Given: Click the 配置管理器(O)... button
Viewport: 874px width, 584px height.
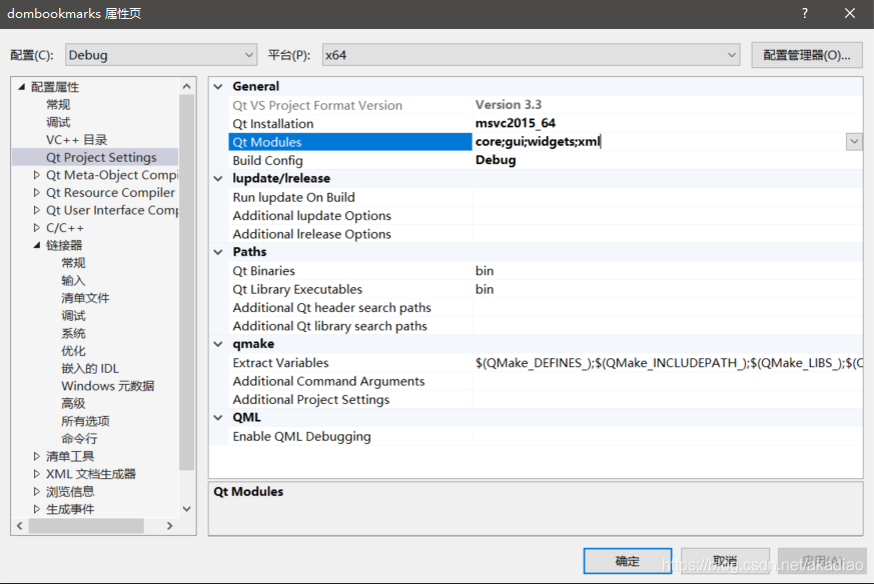Looking at the screenshot, I should pyautogui.click(x=807, y=55).
